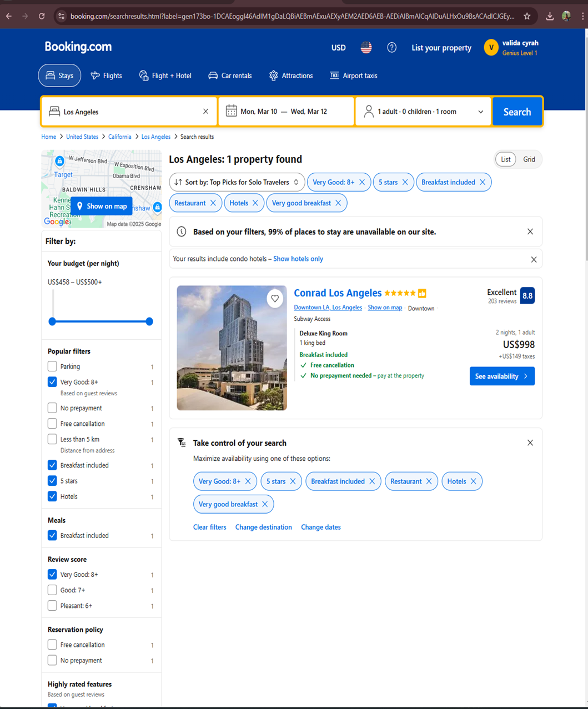This screenshot has width=588, height=709.
Task: Click the Clear filters link
Action: point(210,527)
